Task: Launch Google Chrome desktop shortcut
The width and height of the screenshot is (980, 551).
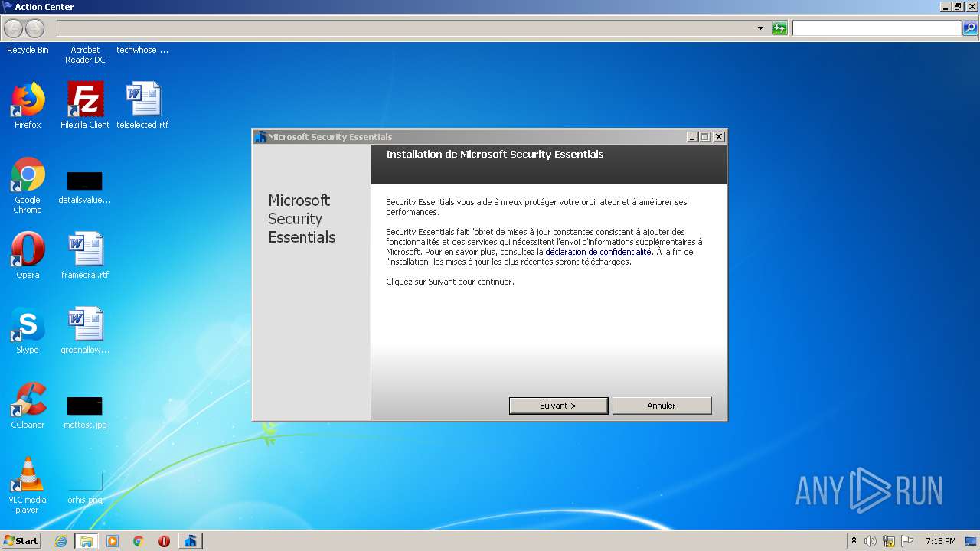Action: pyautogui.click(x=28, y=185)
